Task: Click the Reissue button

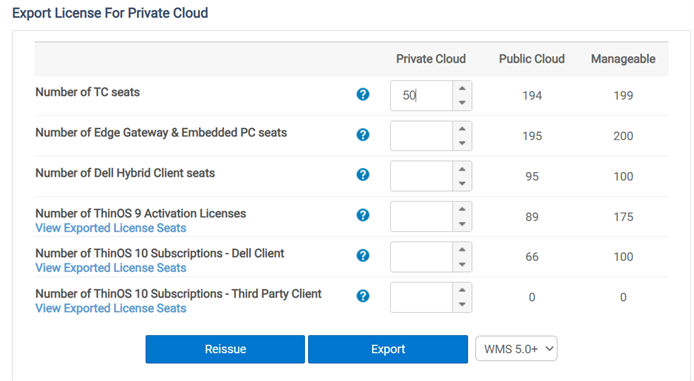Action: (225, 349)
